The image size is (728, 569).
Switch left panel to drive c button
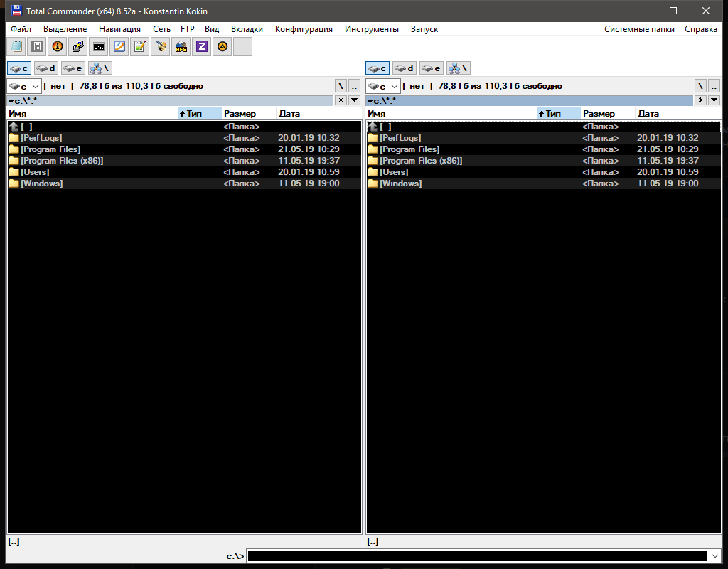tap(19, 68)
